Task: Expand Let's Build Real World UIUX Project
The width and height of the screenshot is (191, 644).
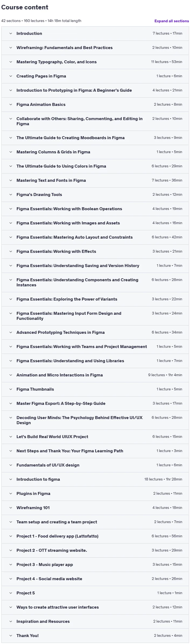Action: 95,437
